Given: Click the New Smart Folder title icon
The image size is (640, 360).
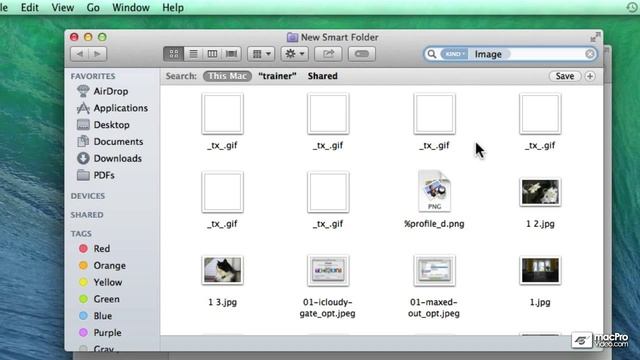Looking at the screenshot, I should pos(292,37).
